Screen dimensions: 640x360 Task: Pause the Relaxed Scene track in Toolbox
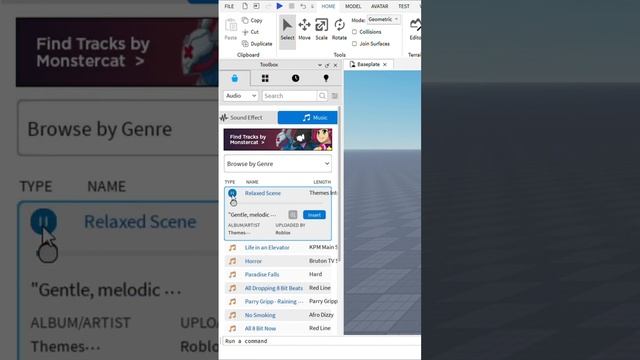tap(232, 193)
